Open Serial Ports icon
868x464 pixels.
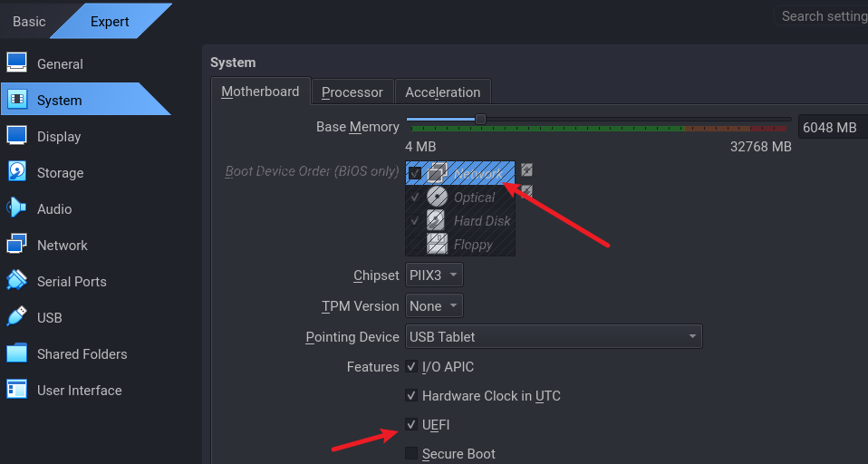point(17,281)
